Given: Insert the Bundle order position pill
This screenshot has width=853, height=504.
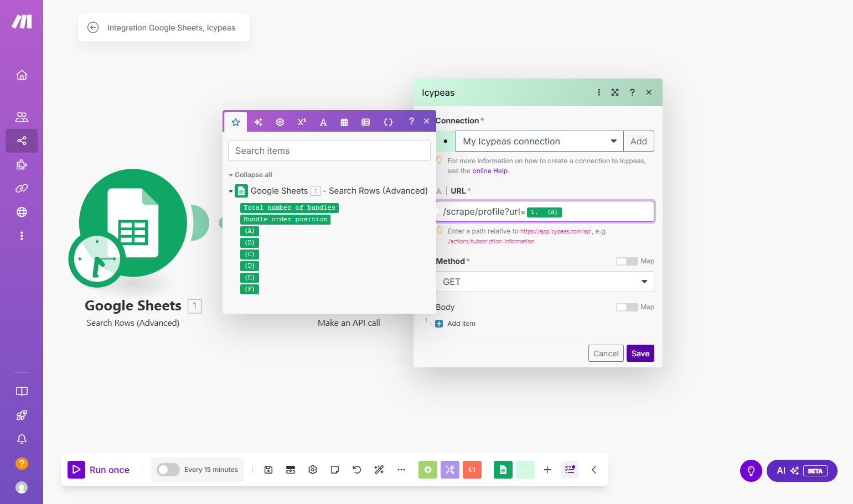Looking at the screenshot, I should click(x=285, y=220).
